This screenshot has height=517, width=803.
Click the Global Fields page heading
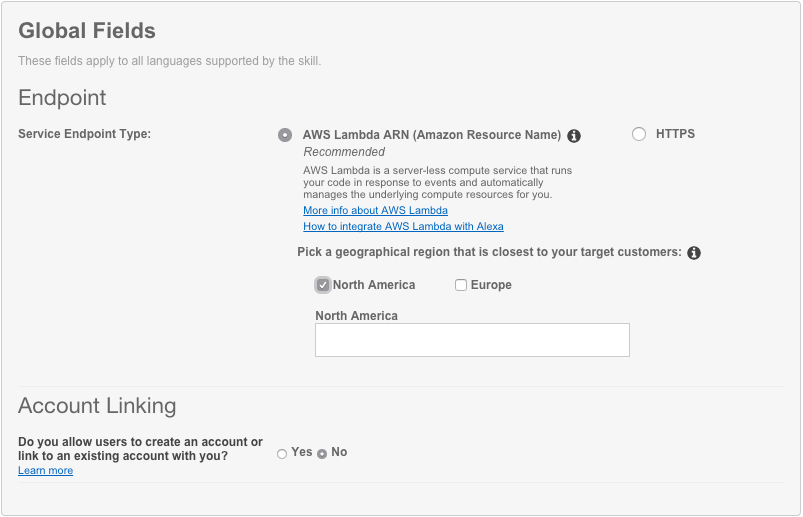click(x=87, y=31)
